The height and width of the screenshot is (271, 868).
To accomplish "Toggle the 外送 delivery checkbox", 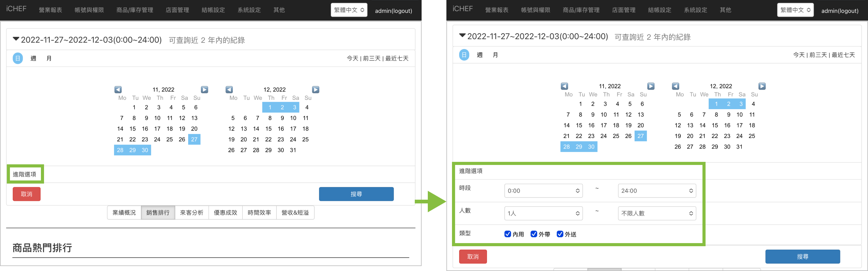I will (x=560, y=234).
